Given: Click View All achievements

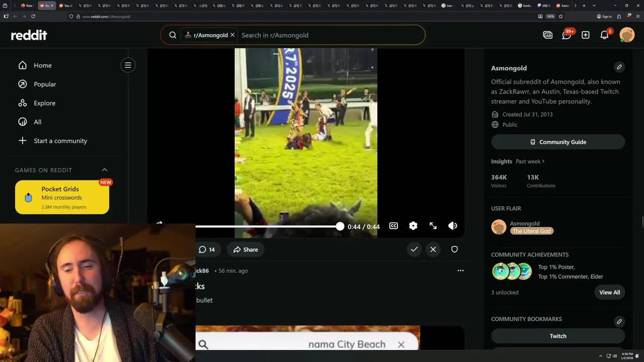Looking at the screenshot, I should pos(610,292).
